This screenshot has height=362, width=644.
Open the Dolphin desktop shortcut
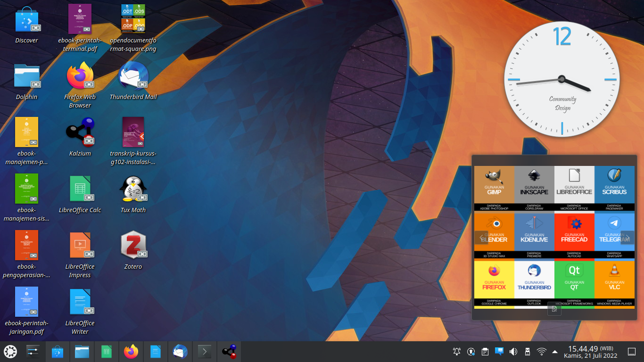click(x=26, y=81)
